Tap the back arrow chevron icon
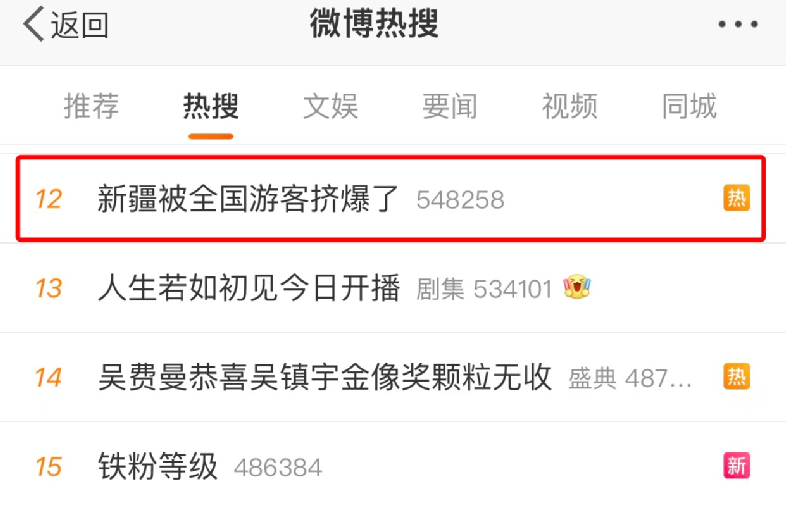This screenshot has height=508, width=786. pos(34,24)
